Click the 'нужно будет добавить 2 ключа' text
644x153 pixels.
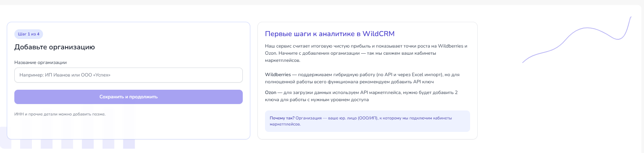(430, 93)
